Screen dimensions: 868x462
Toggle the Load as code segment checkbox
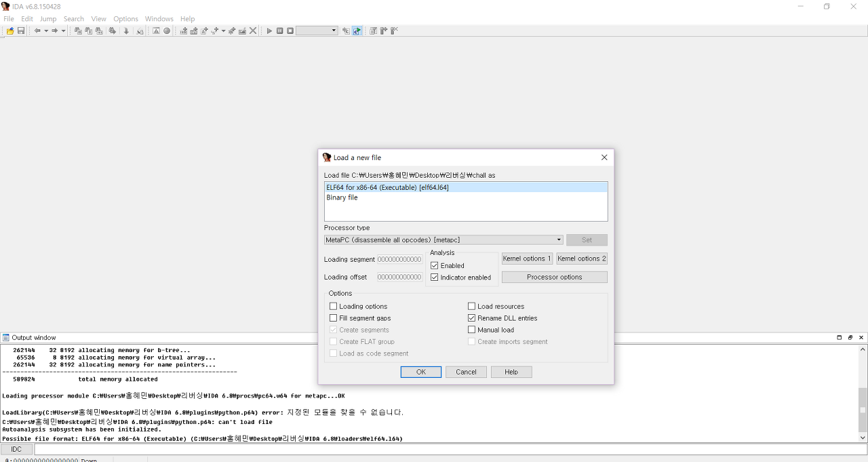333,353
